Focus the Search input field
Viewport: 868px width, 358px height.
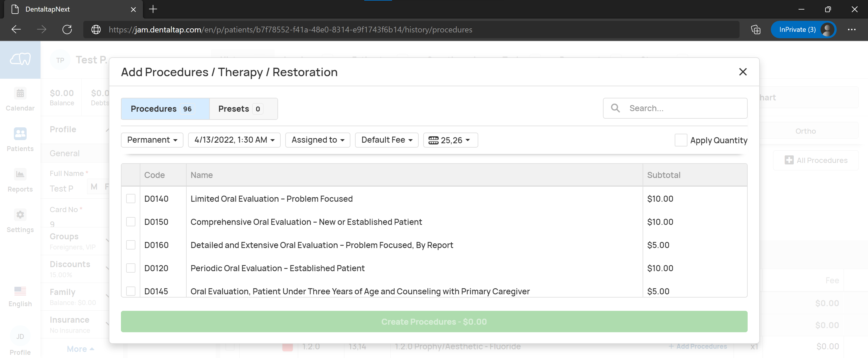[x=675, y=108]
